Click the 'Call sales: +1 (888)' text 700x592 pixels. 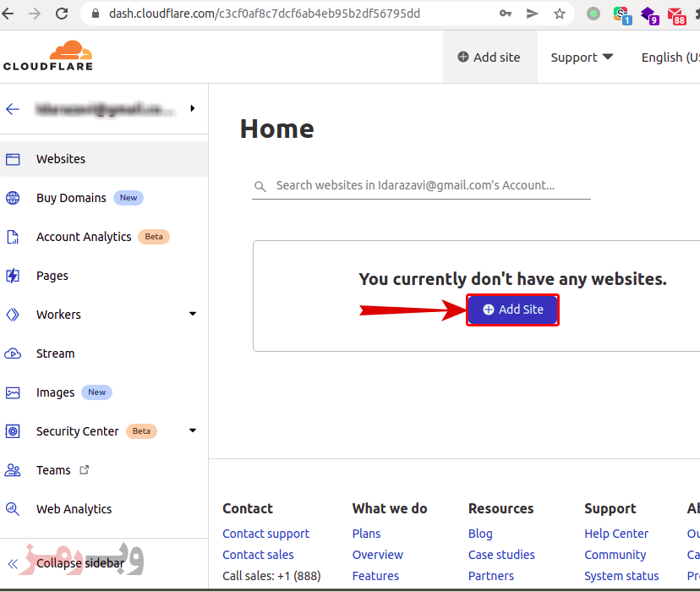click(x=272, y=576)
